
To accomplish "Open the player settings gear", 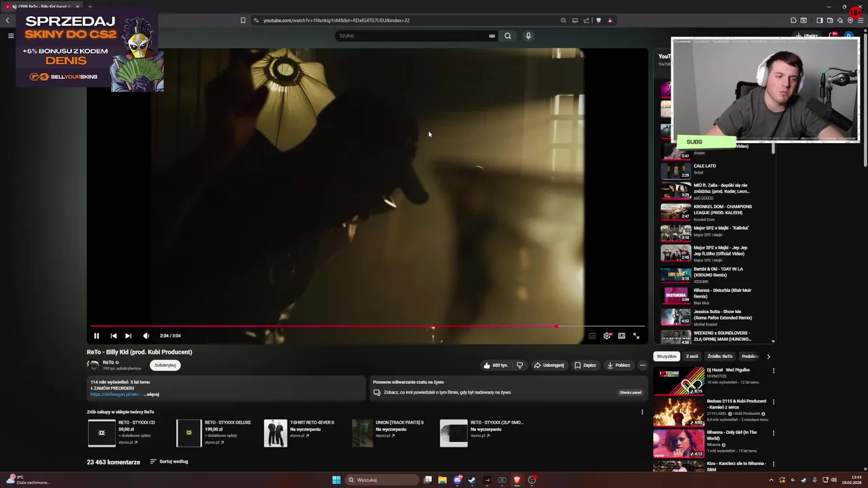I will [x=607, y=335].
